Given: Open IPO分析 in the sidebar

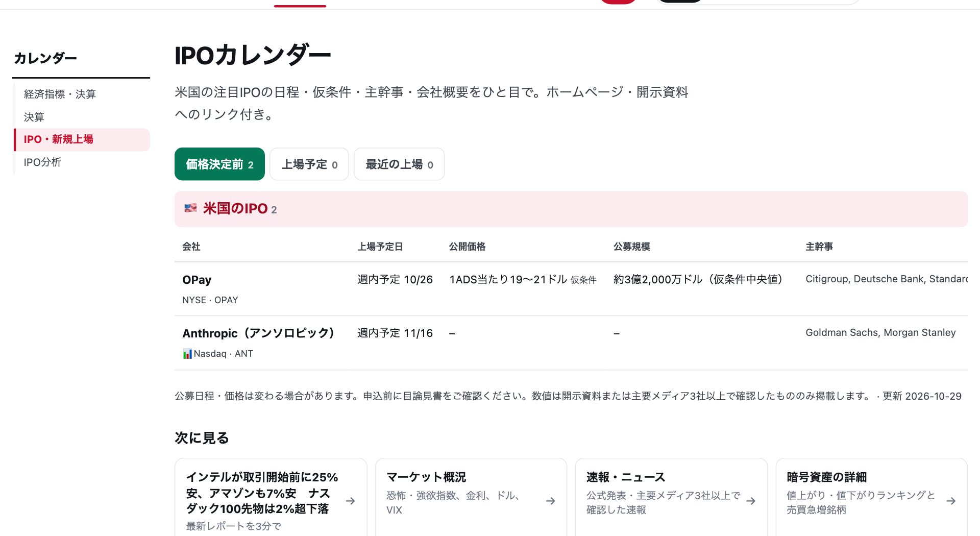Looking at the screenshot, I should tap(42, 162).
